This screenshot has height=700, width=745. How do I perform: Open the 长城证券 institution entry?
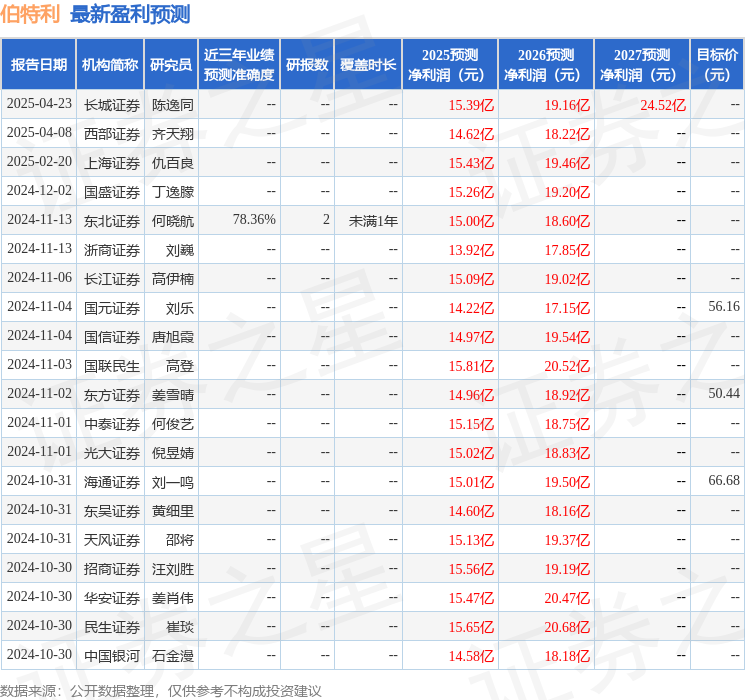tap(112, 104)
